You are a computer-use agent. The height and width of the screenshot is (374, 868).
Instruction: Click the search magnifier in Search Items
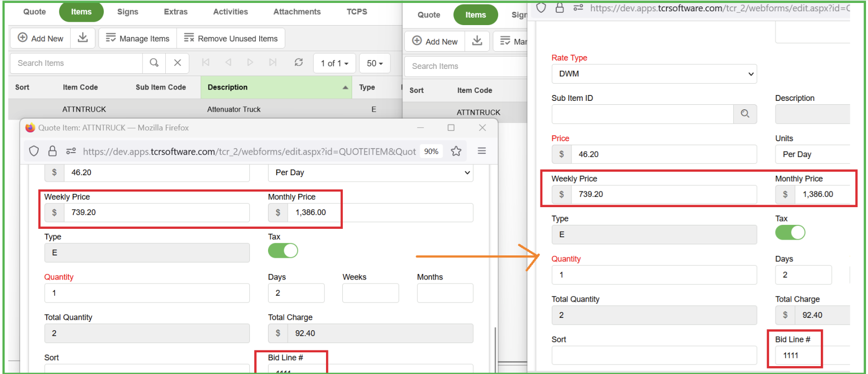[x=154, y=63]
